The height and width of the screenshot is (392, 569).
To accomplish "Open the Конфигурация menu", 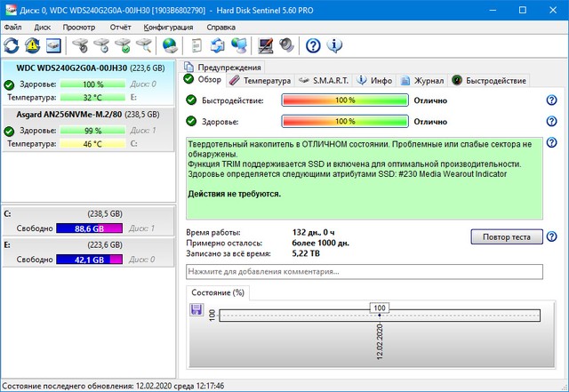I will coord(169,28).
